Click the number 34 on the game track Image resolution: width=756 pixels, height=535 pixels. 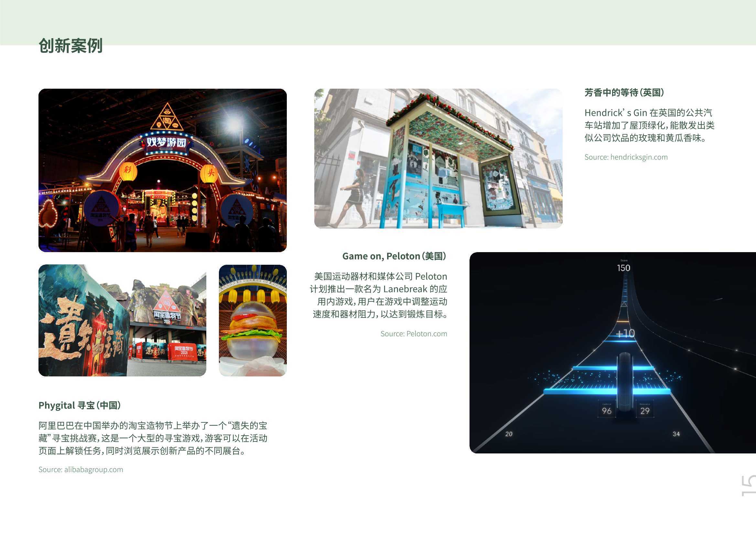(x=676, y=434)
